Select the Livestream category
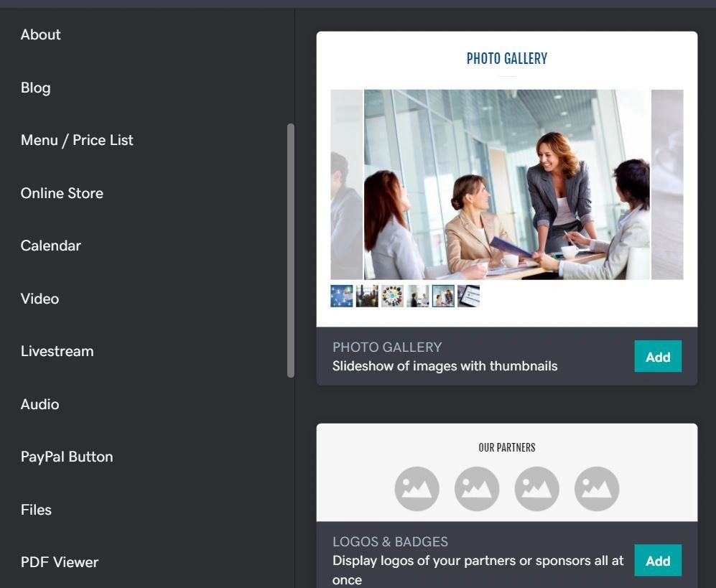The image size is (716, 588). [57, 351]
